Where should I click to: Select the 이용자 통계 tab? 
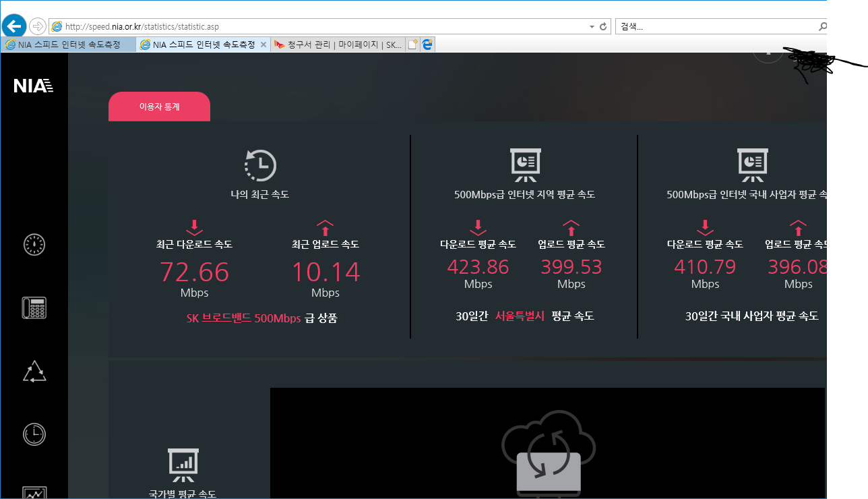[x=159, y=107]
